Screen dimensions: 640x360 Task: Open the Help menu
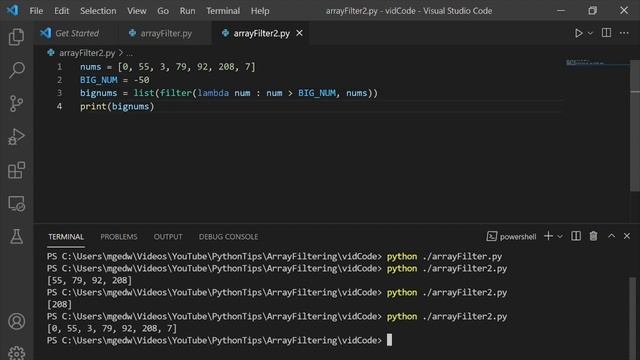pos(260,11)
